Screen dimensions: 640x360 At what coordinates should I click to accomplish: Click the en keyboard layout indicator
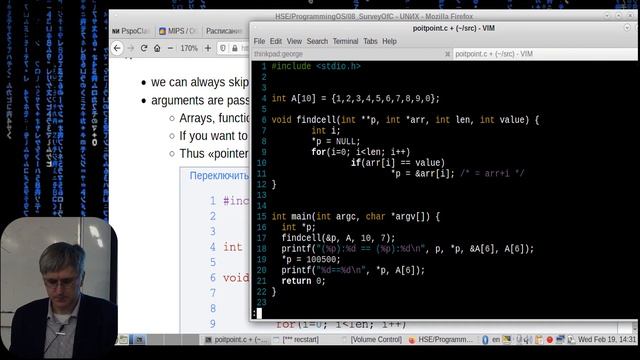(x=496, y=340)
